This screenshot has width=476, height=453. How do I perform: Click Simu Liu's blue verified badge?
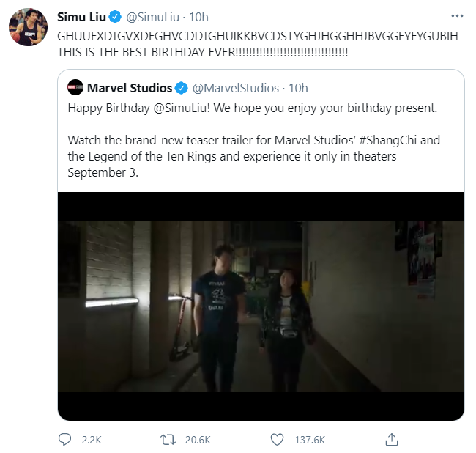click(x=116, y=17)
